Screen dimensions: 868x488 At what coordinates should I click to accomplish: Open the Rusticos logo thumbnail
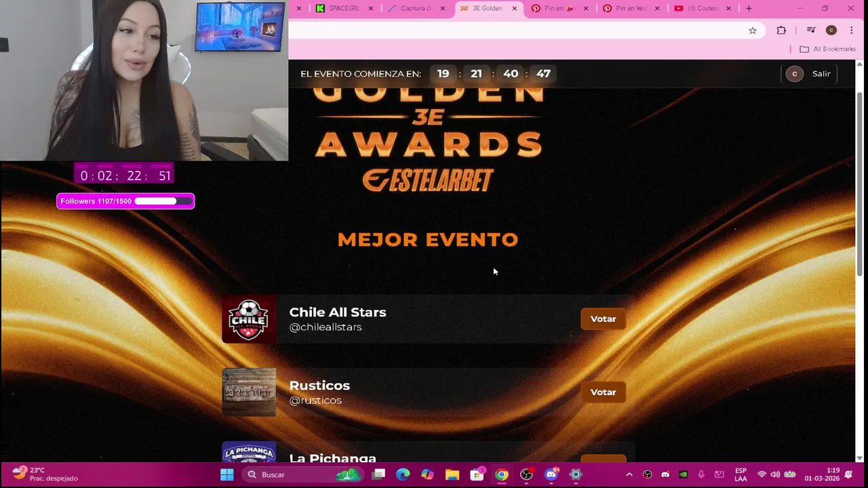coord(249,392)
